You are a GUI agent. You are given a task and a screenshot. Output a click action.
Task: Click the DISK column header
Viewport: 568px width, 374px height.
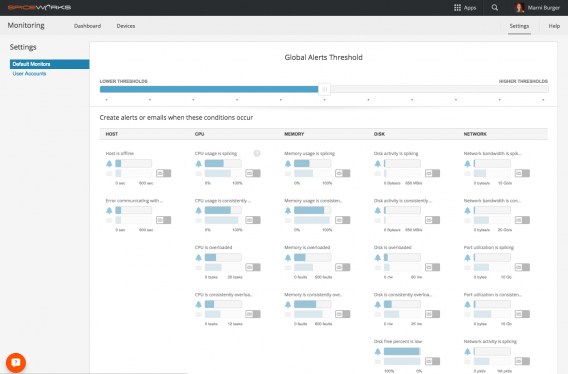[x=379, y=134]
